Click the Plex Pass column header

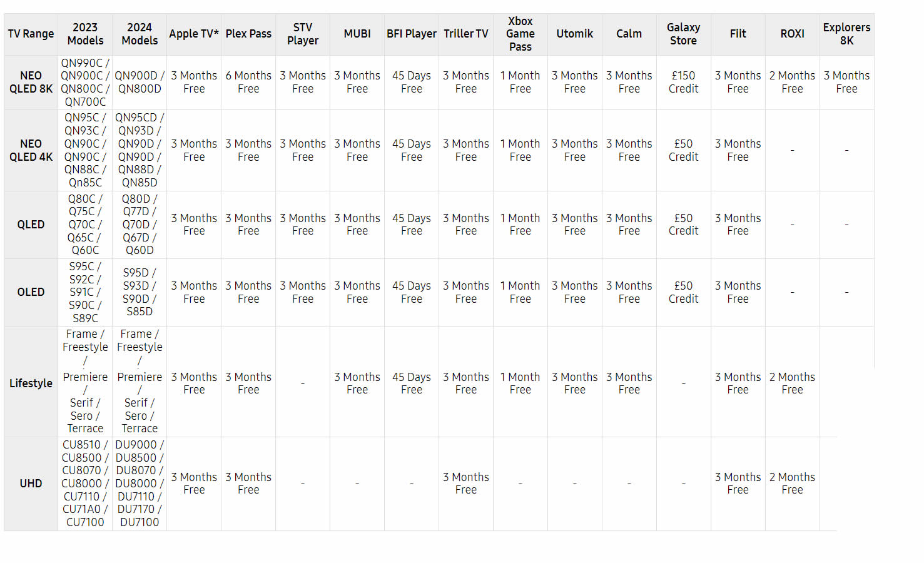(248, 34)
